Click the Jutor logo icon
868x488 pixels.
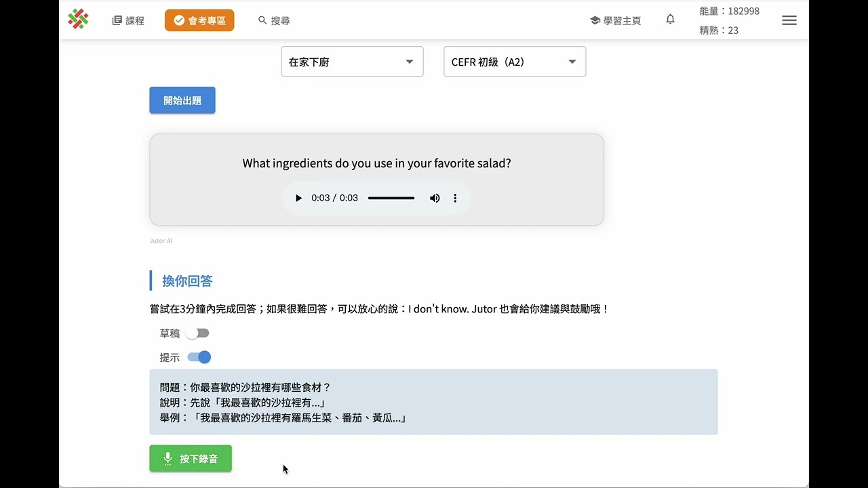click(x=79, y=20)
